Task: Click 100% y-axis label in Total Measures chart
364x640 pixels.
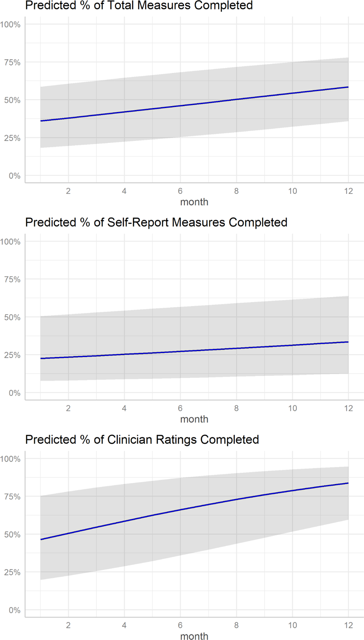Action: pos(11,25)
